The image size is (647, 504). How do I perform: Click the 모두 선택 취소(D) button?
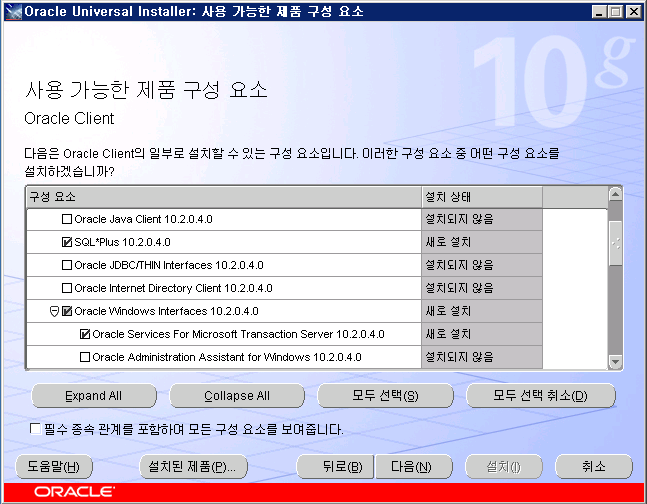tap(541, 396)
